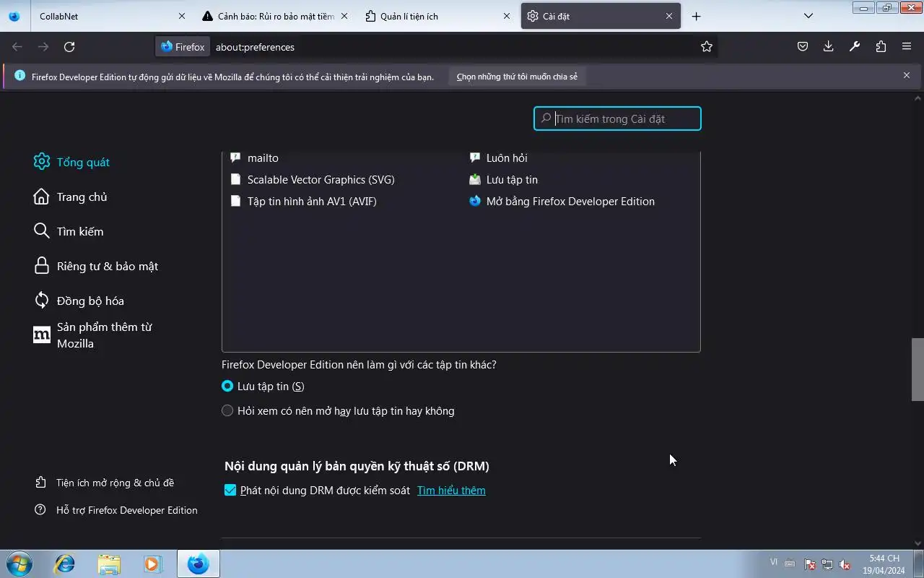The image size is (924, 578).
Task: Open Tổng quát settings category
Action: tap(71, 162)
